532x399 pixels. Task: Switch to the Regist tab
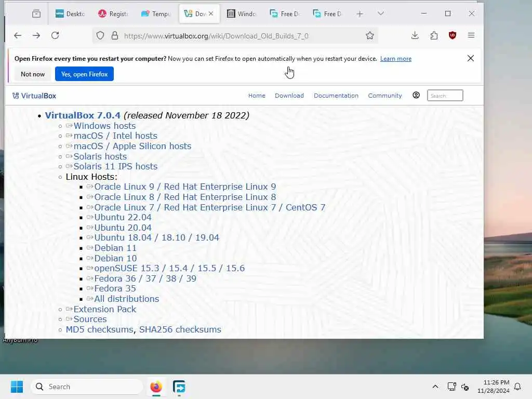tap(113, 14)
